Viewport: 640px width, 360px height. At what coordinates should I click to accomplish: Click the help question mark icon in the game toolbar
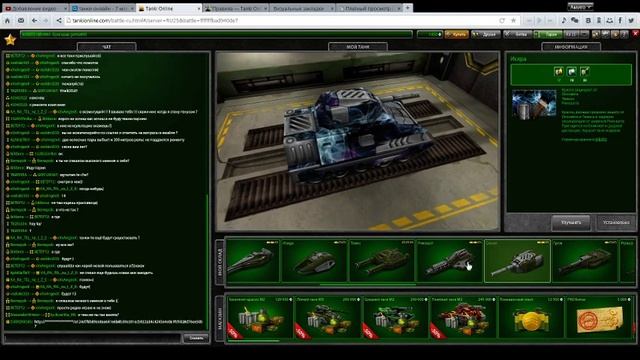[624, 35]
